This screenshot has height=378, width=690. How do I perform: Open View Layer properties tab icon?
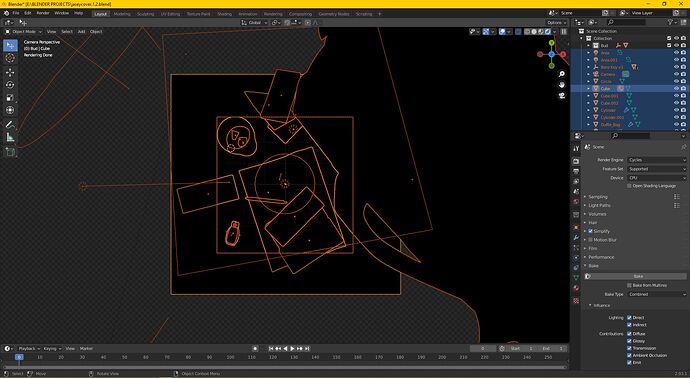576,181
